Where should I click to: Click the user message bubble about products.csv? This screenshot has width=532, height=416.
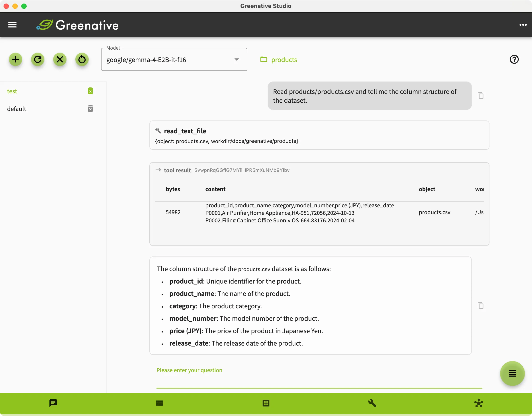click(x=370, y=96)
